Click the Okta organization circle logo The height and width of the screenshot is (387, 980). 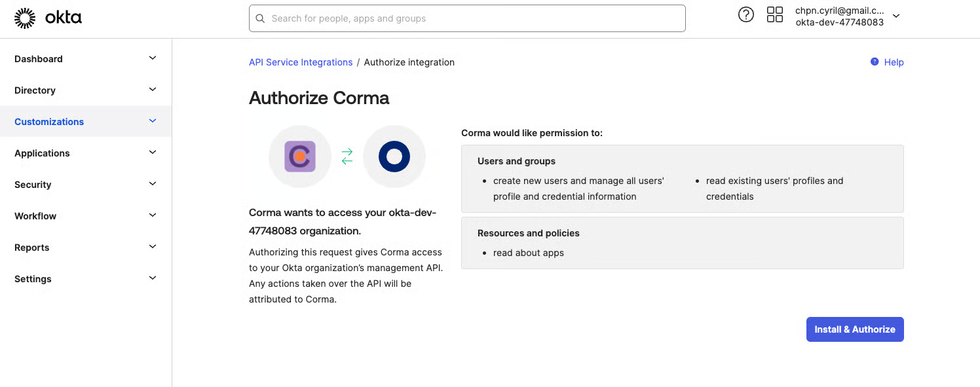tap(394, 157)
